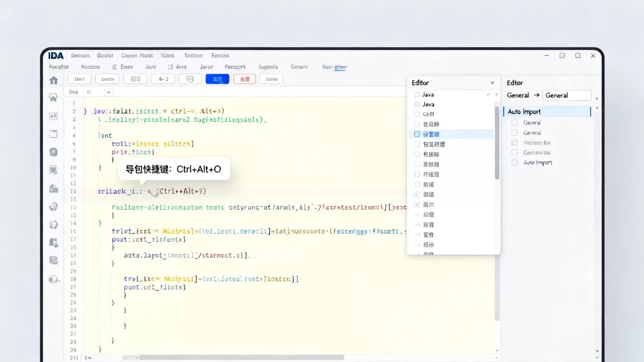Select the round shield sidebar icon

(x=53, y=152)
